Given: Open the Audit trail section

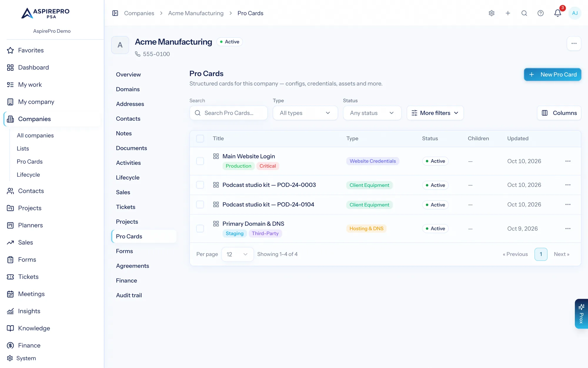Looking at the screenshot, I should [129, 295].
